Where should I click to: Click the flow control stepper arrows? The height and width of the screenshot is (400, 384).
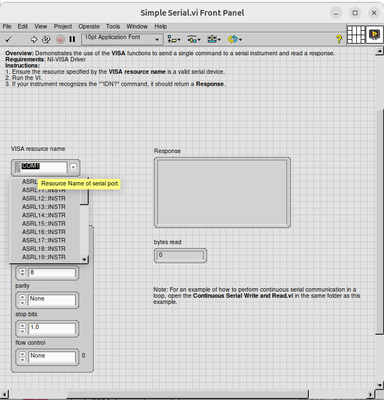(x=22, y=356)
